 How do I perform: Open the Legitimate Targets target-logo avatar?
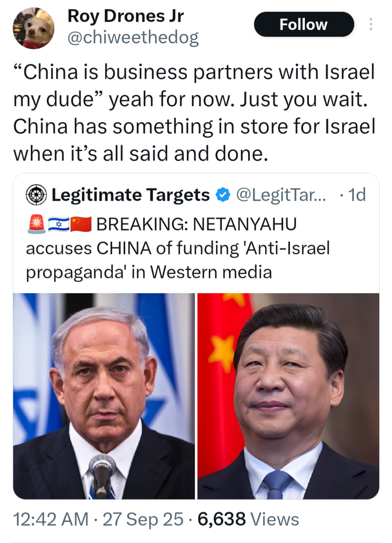(x=36, y=195)
